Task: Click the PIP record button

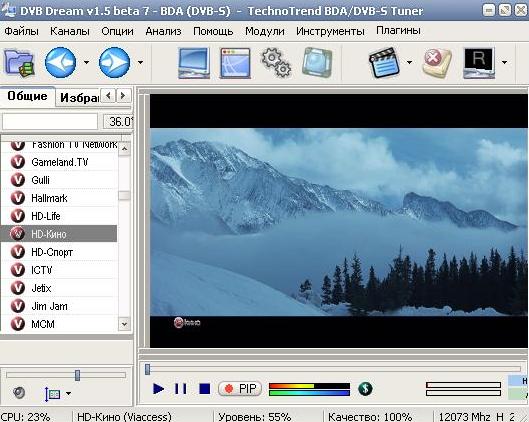Action: pos(240,389)
